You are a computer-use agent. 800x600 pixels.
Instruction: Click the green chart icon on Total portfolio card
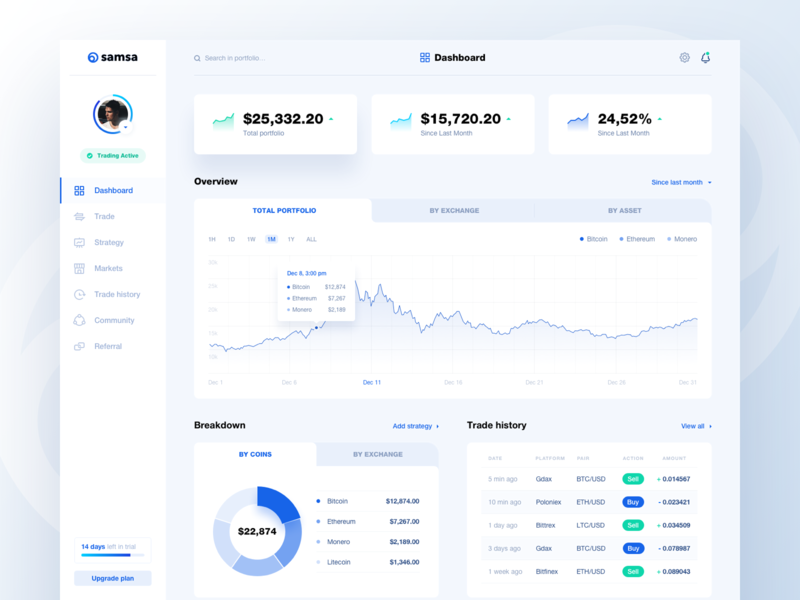pos(223,121)
